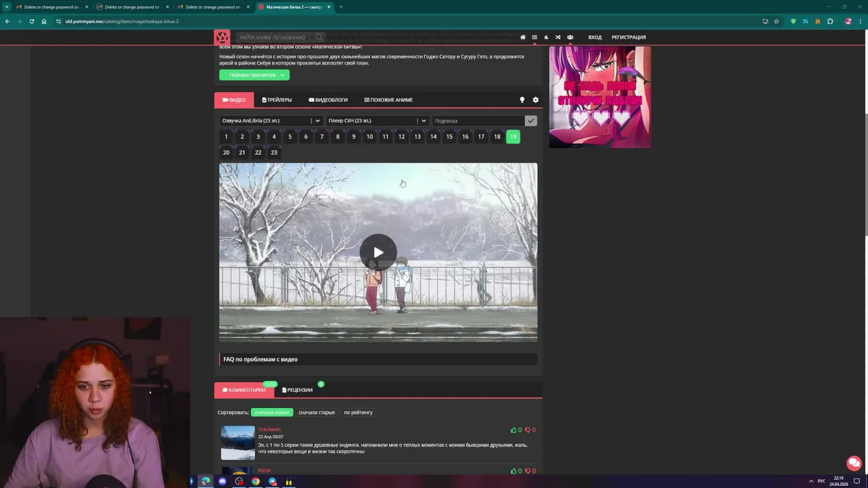Click the YummyAnime site logo
Screen dimensions: 868x488
click(222, 37)
